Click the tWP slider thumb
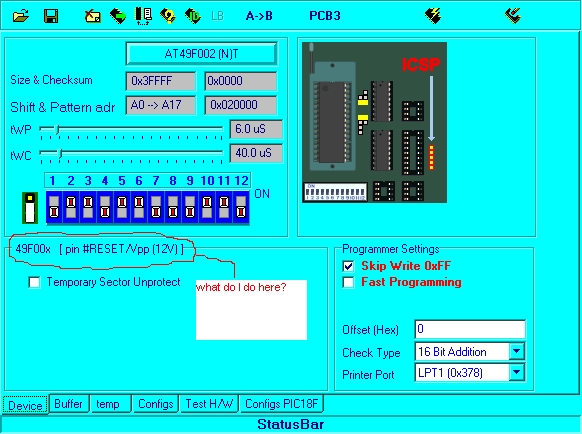 57,129
